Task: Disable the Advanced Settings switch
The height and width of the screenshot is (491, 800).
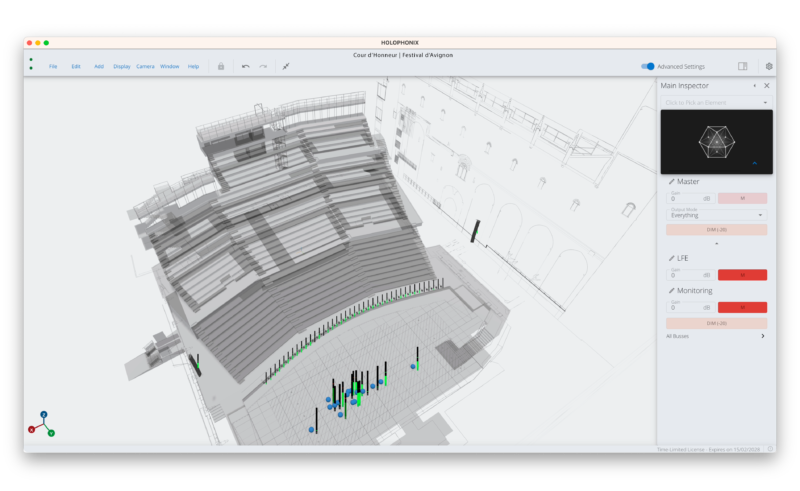Action: click(649, 66)
